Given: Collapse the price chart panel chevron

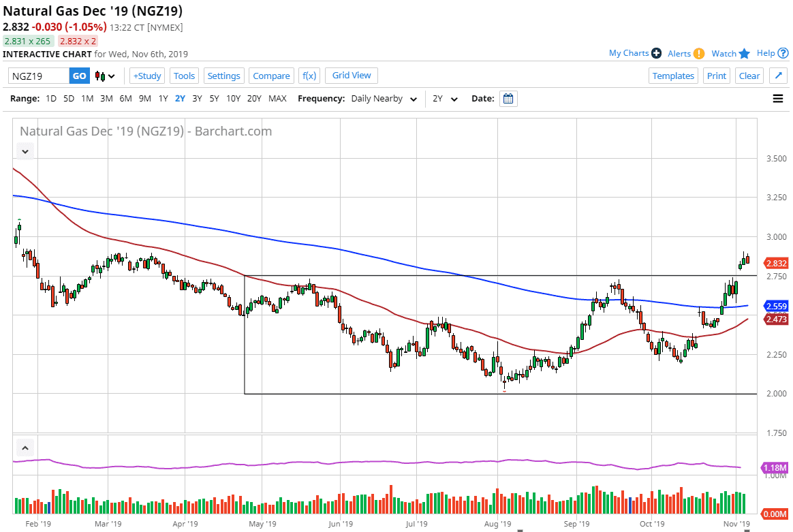Looking at the screenshot, I should pyautogui.click(x=25, y=151).
